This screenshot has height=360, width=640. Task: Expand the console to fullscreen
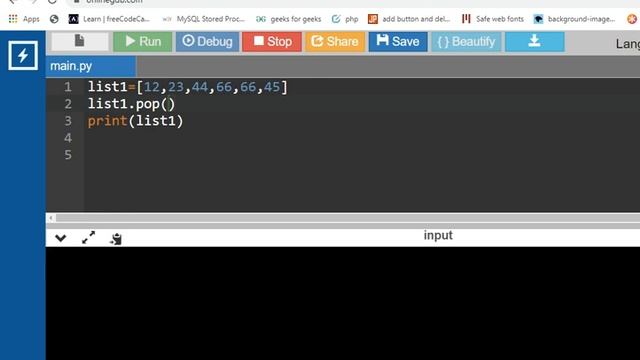click(88, 238)
